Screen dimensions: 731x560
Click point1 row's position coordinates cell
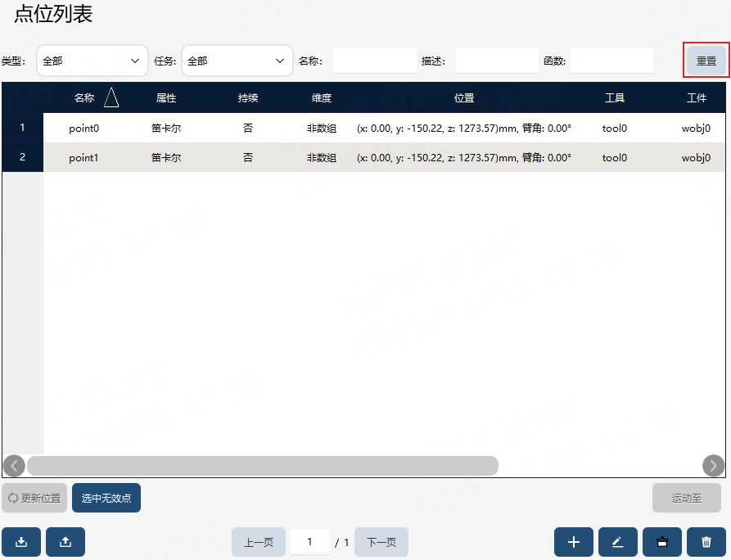(x=464, y=157)
